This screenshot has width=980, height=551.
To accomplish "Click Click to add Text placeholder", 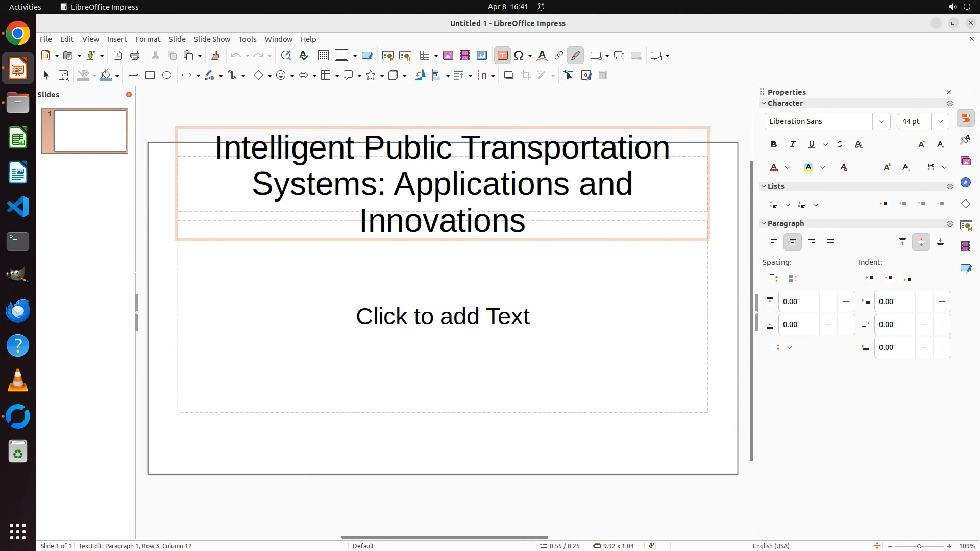I will point(443,316).
